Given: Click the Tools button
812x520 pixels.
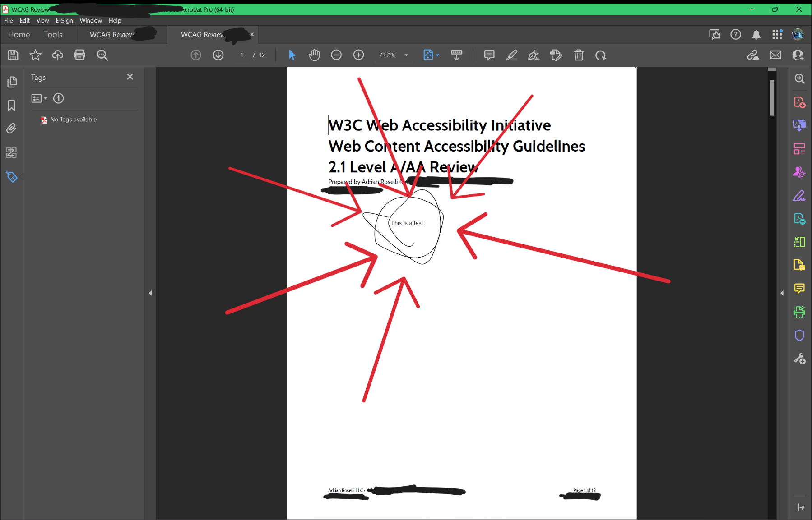Looking at the screenshot, I should (53, 34).
